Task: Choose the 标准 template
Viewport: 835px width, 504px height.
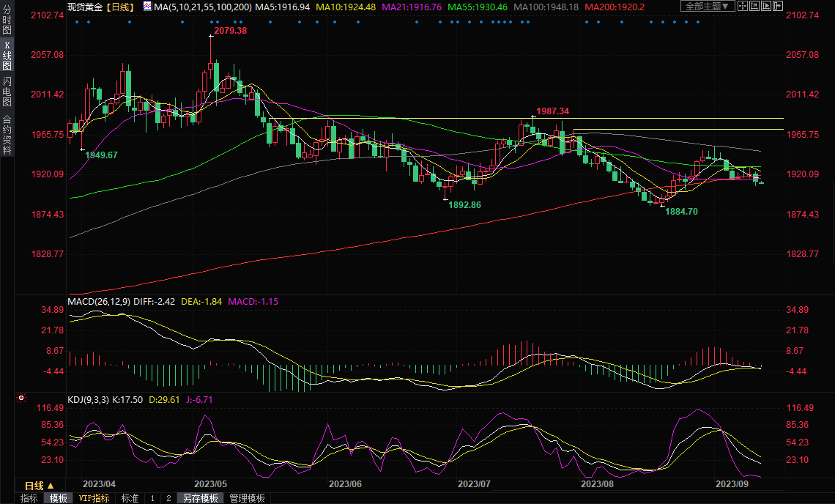Action: click(130, 498)
